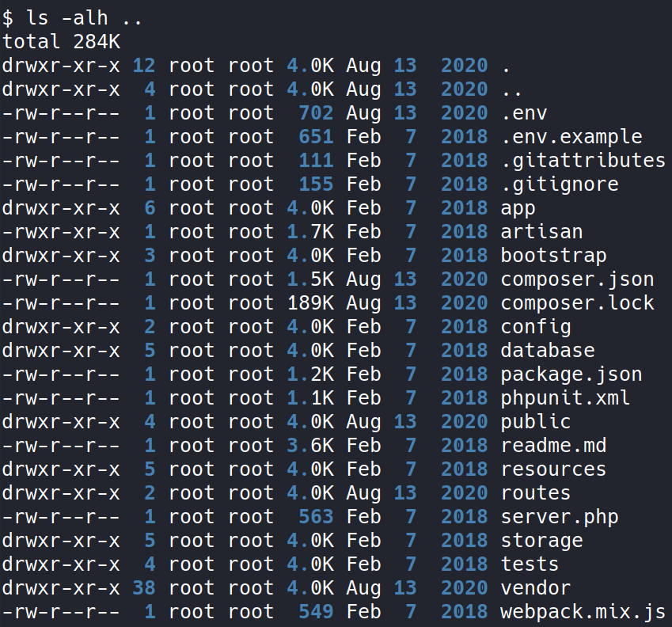This screenshot has width=672, height=627.
Task: Click the bootstrap directory name
Action: pyautogui.click(x=553, y=256)
